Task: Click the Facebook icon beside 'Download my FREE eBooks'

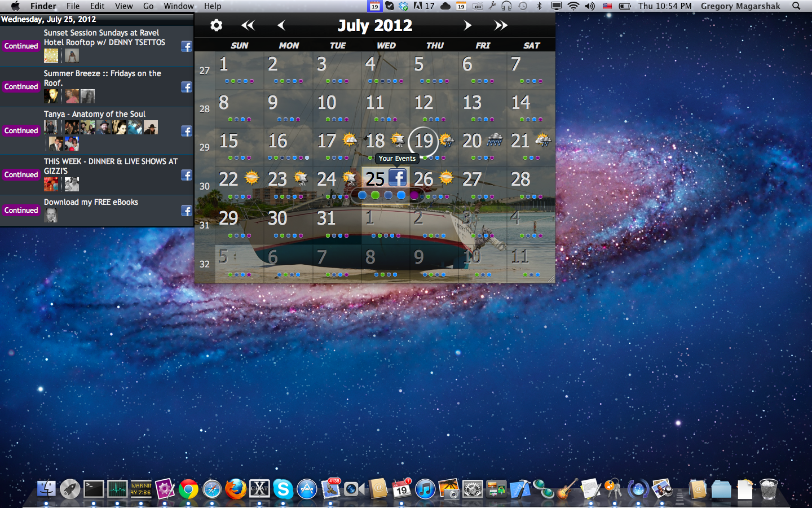Action: tap(186, 211)
